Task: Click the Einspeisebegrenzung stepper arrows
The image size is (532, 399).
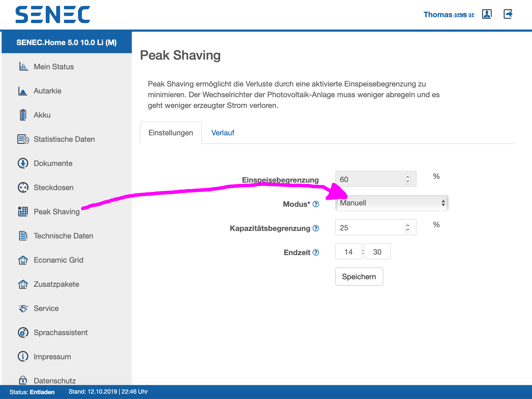Action: click(x=408, y=179)
